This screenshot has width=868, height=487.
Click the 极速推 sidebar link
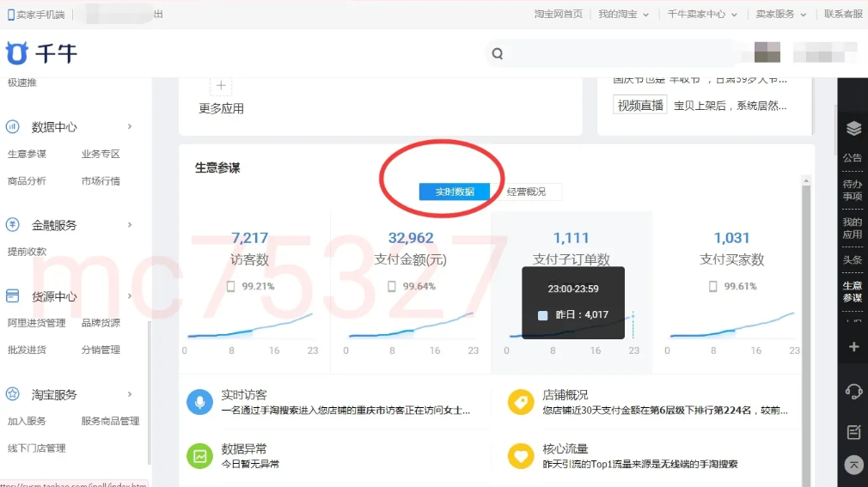click(22, 83)
